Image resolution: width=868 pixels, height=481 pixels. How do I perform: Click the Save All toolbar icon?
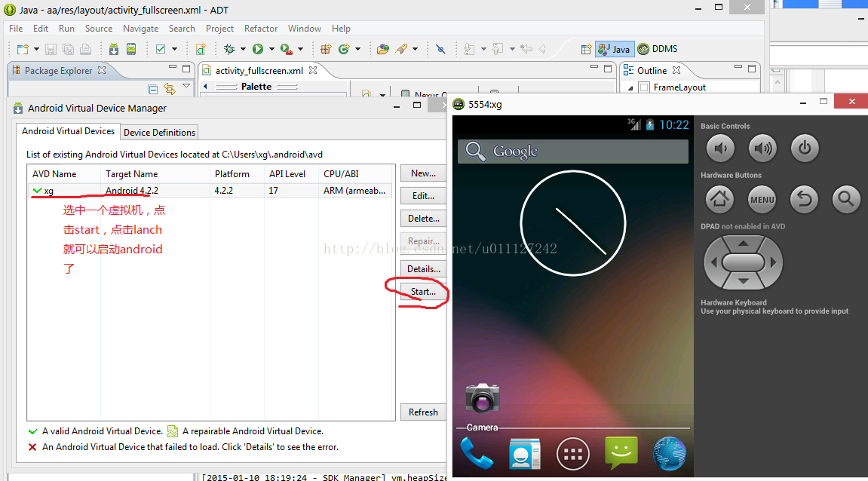(x=68, y=49)
